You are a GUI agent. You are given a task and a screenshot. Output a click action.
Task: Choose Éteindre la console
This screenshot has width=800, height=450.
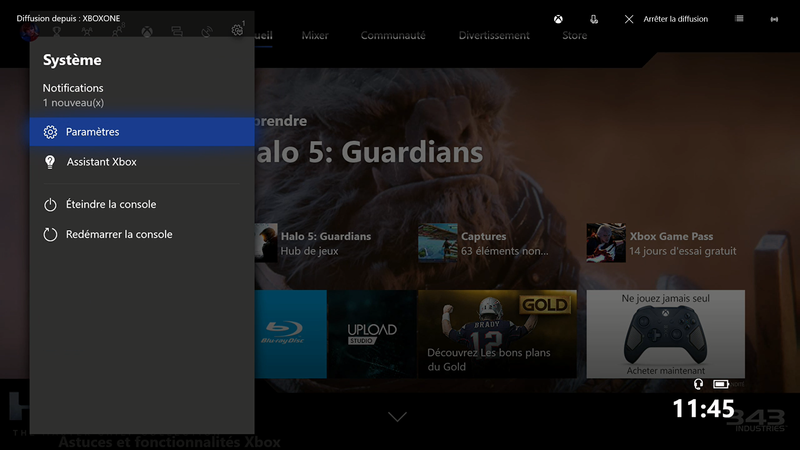(142, 204)
